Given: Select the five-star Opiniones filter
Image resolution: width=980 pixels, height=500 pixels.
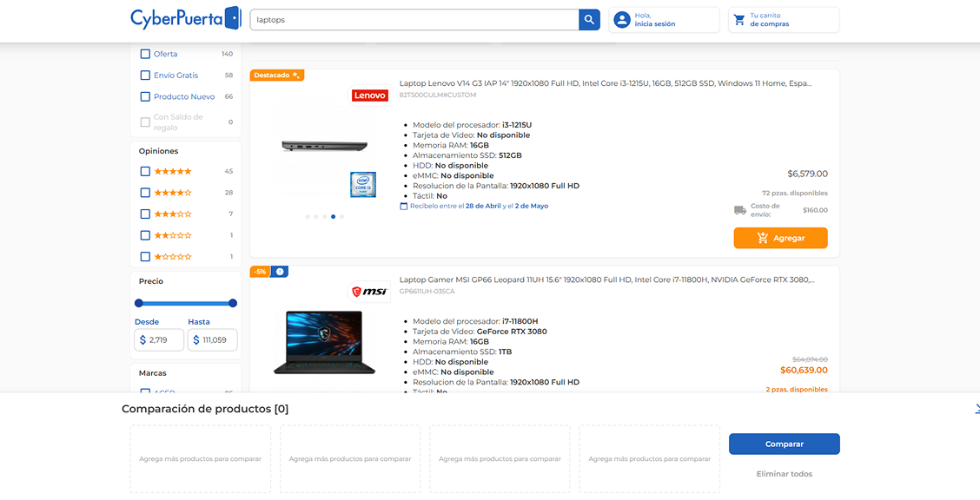Looking at the screenshot, I should (x=144, y=171).
